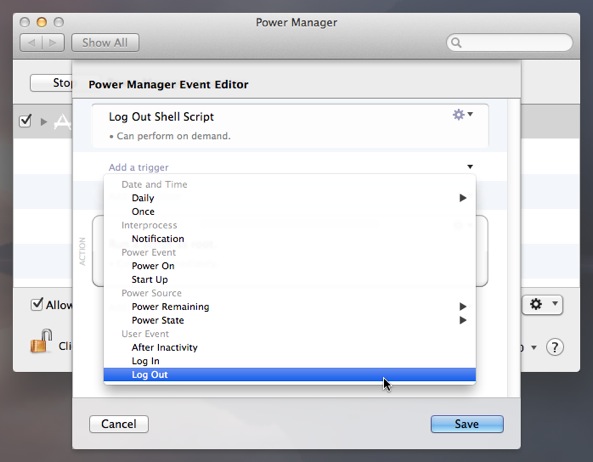
Task: Go forward with the right arrow button
Action: coord(53,43)
